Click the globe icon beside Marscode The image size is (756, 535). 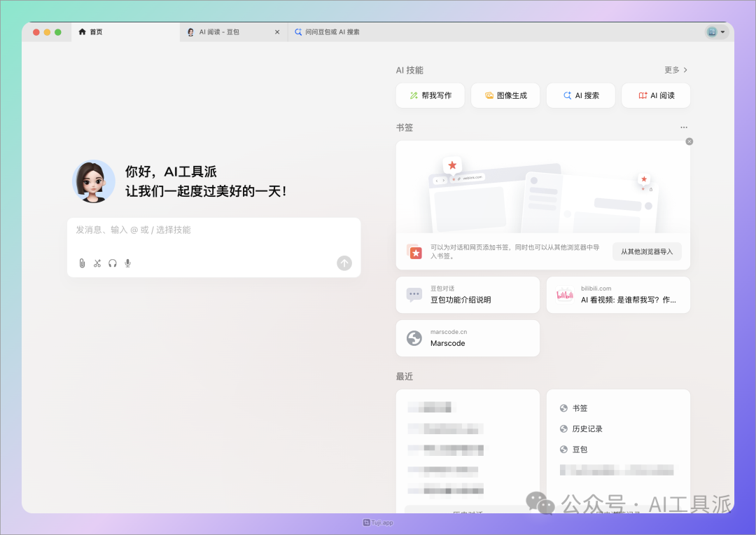[x=414, y=338]
